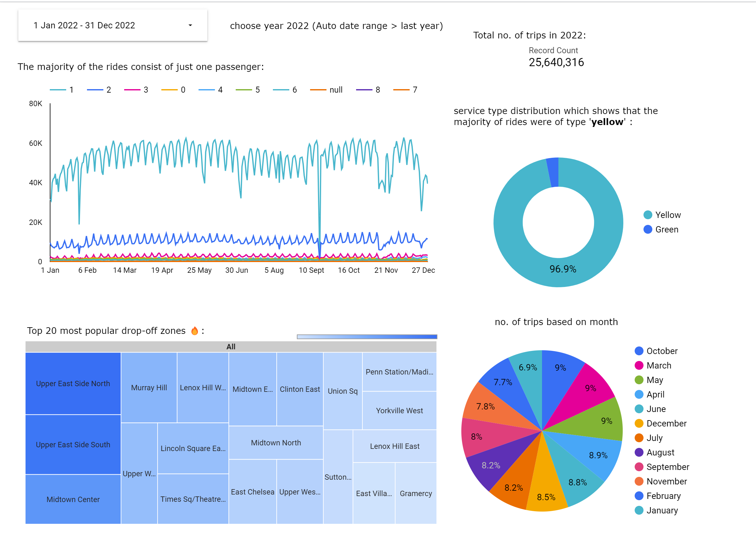Click the August legend circle

[x=639, y=452]
